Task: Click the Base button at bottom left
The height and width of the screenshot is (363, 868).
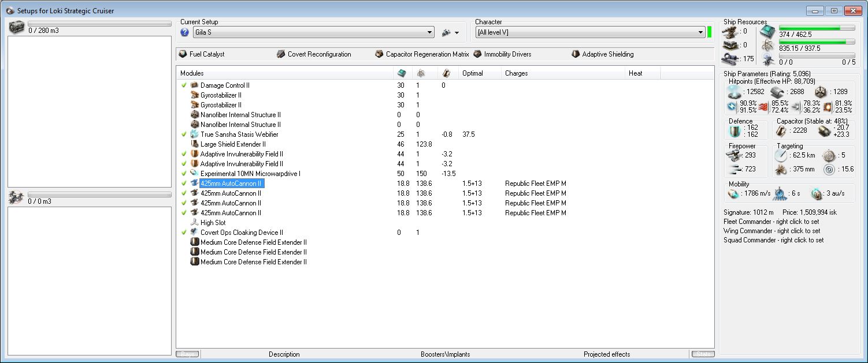Action: [188, 354]
